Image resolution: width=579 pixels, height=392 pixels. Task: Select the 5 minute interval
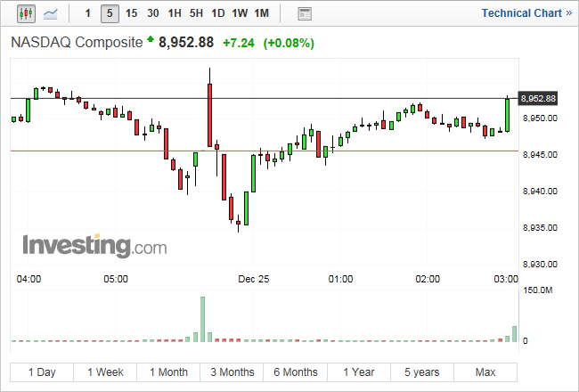tap(110, 13)
